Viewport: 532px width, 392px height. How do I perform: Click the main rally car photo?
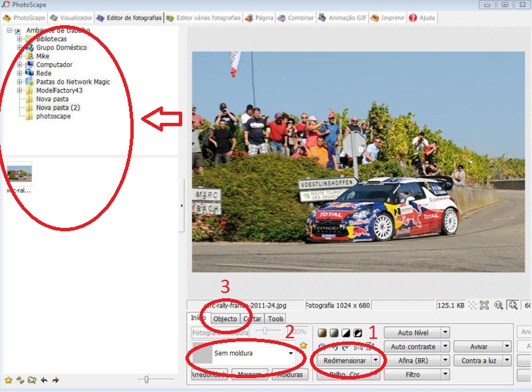(358, 161)
